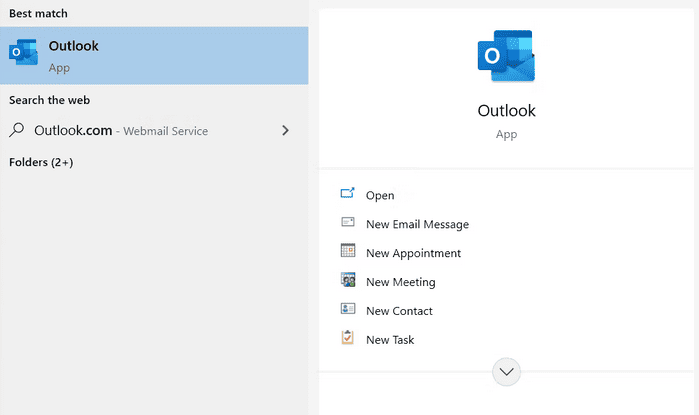Select the New Meeting text label
This screenshot has height=415, width=699.
pyautogui.click(x=400, y=282)
